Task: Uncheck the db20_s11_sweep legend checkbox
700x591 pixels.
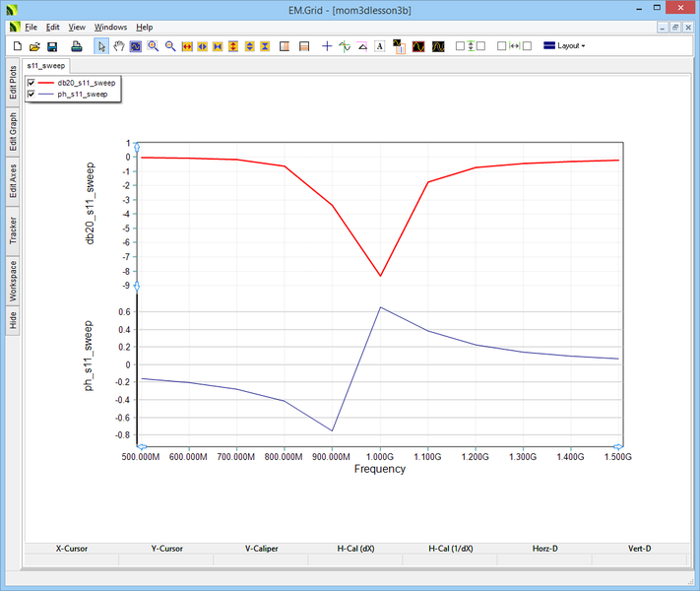Action: pyautogui.click(x=32, y=83)
